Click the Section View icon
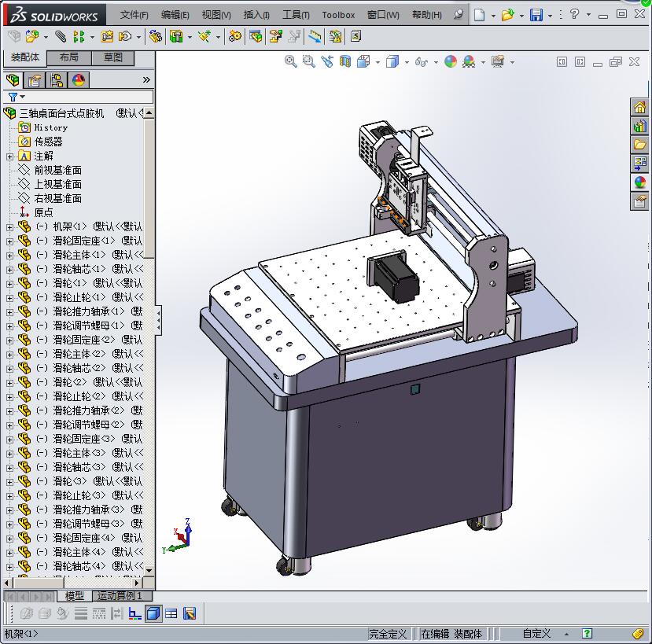This screenshot has width=652, height=644. [x=345, y=62]
